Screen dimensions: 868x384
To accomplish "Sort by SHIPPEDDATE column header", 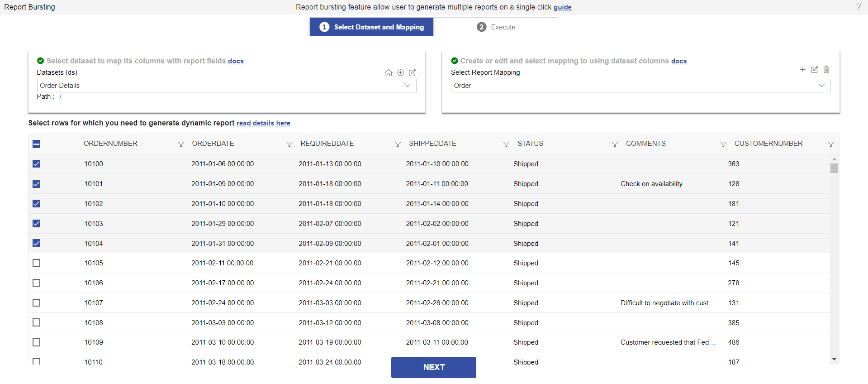I will pos(432,144).
